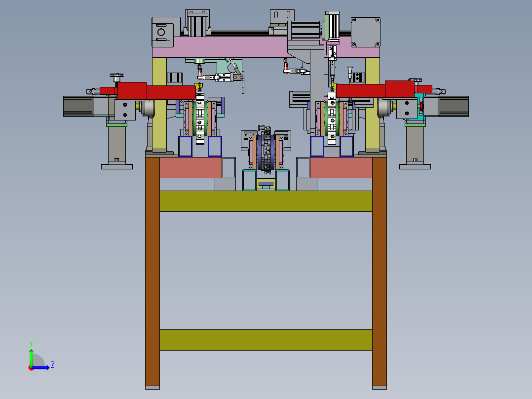Screen dimensions: 532x399
Task: Select the right gray pedestal base plate
Action: 415,167
